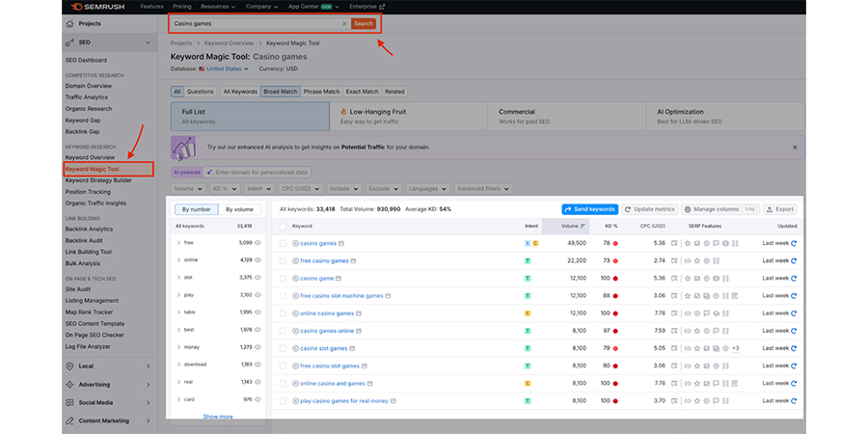Expand the money keyword group

click(178, 347)
